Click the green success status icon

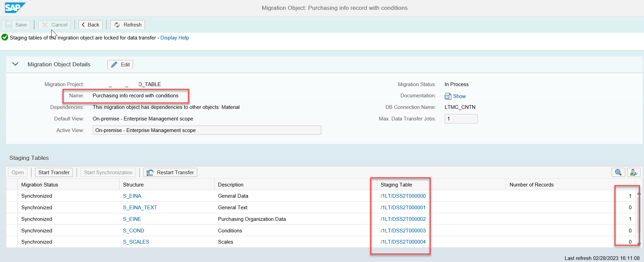5,37
